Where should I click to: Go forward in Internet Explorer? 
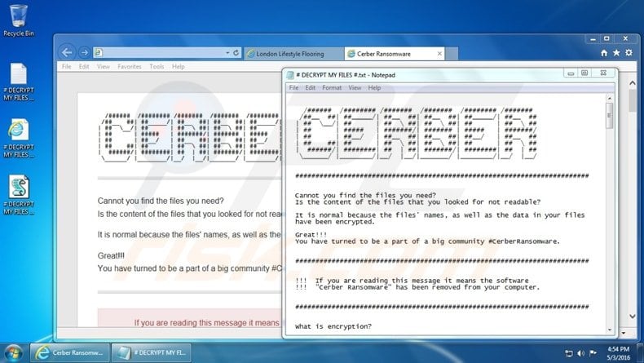tap(84, 53)
